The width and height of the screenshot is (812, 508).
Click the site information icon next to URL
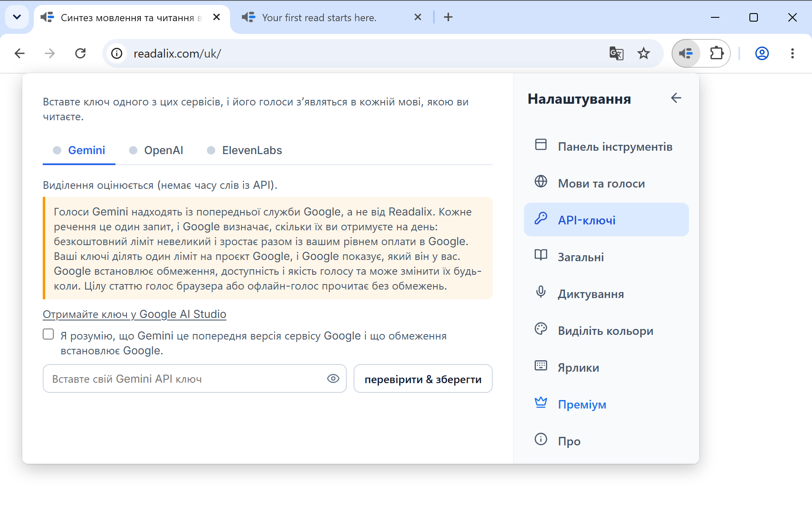117,53
